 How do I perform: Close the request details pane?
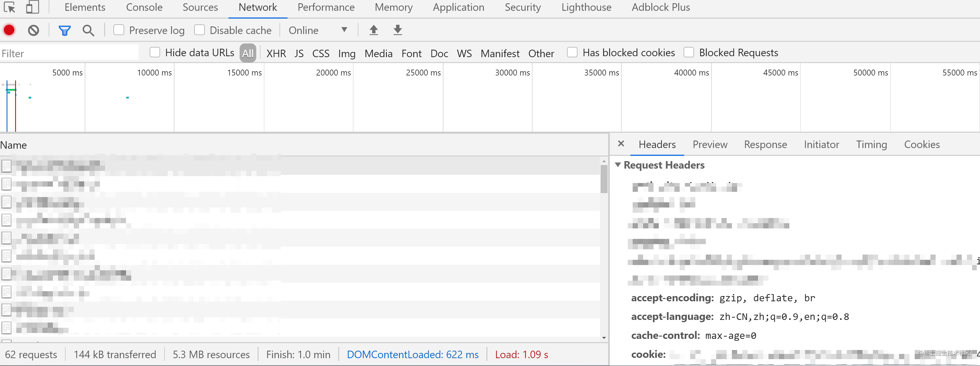click(x=621, y=144)
